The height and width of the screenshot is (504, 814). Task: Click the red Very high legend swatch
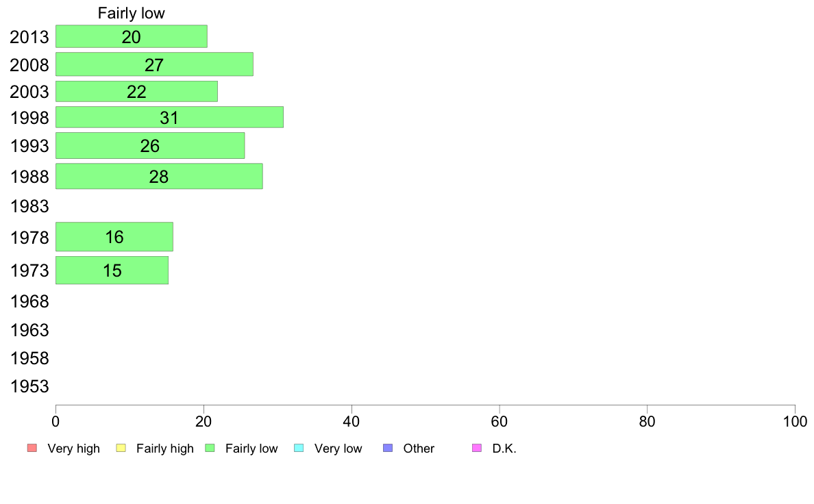click(32, 448)
